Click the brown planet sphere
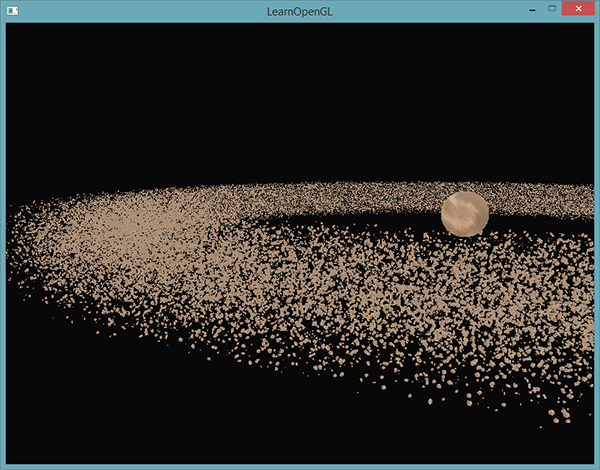The width and height of the screenshot is (600, 470). 465,214
